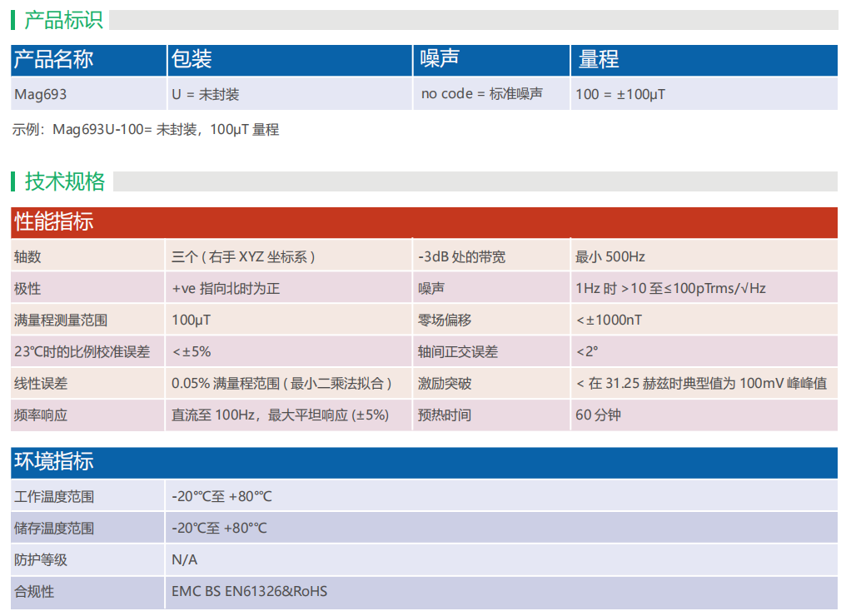Image resolution: width=846 pixels, height=616 pixels.
Task: Click the 防护等级 value 'N/A'
Action: pyautogui.click(x=184, y=559)
